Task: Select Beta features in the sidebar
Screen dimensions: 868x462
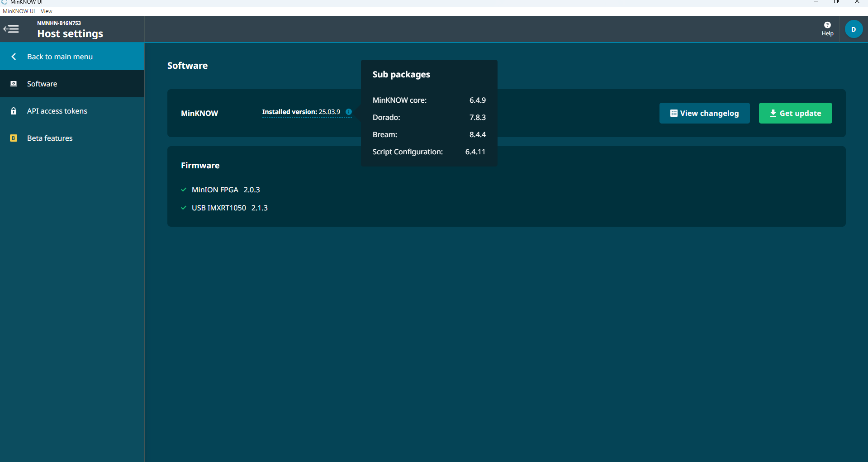Action: [50, 138]
